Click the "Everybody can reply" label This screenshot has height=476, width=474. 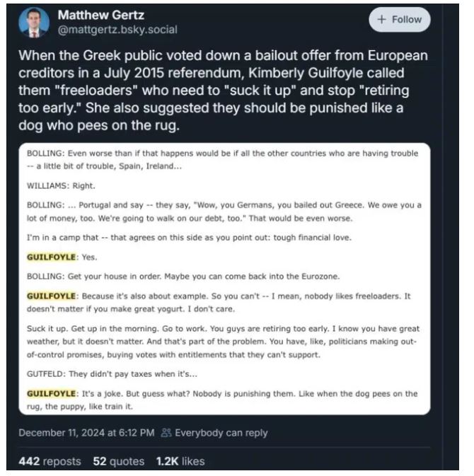[x=221, y=433]
